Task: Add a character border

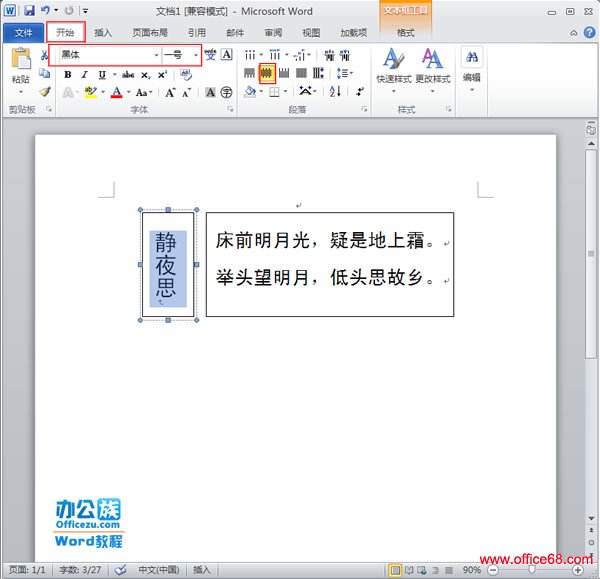Action: 227,55
